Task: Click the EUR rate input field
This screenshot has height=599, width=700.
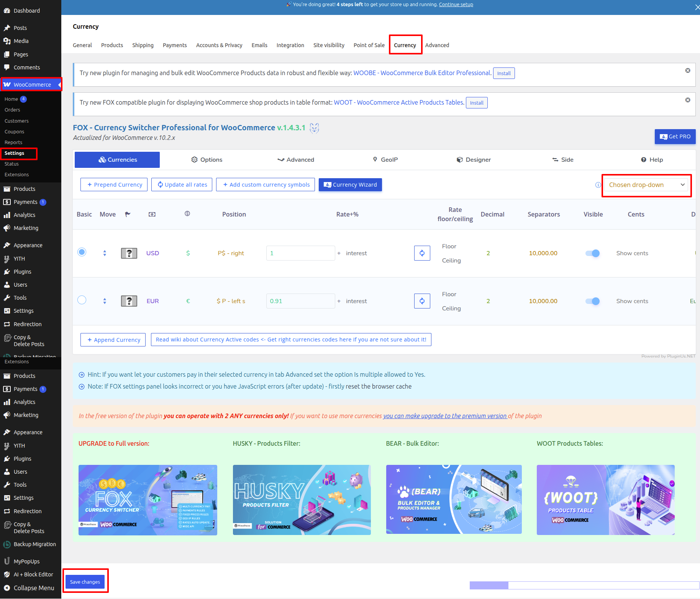Action: tap(300, 301)
